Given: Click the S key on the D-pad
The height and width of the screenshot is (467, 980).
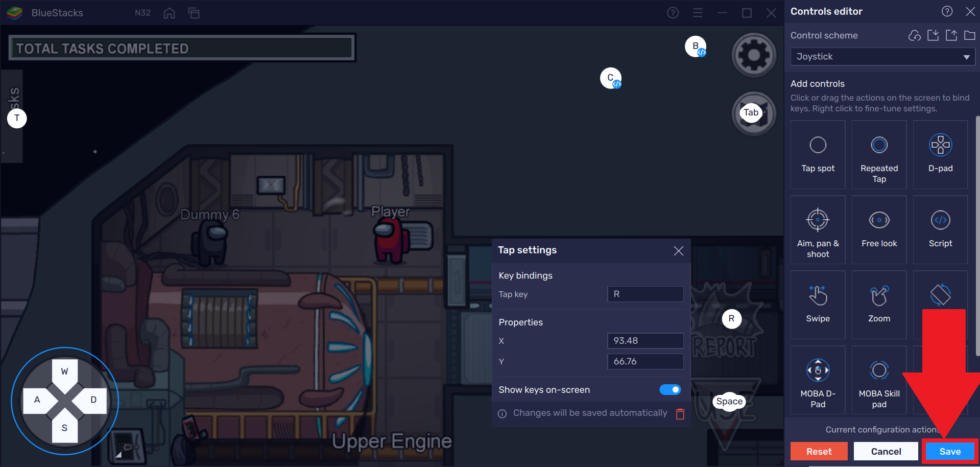Looking at the screenshot, I should coord(64,428).
